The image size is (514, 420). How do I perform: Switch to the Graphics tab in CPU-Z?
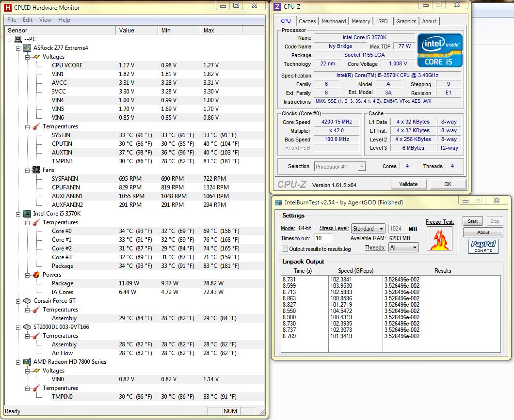tap(406, 21)
